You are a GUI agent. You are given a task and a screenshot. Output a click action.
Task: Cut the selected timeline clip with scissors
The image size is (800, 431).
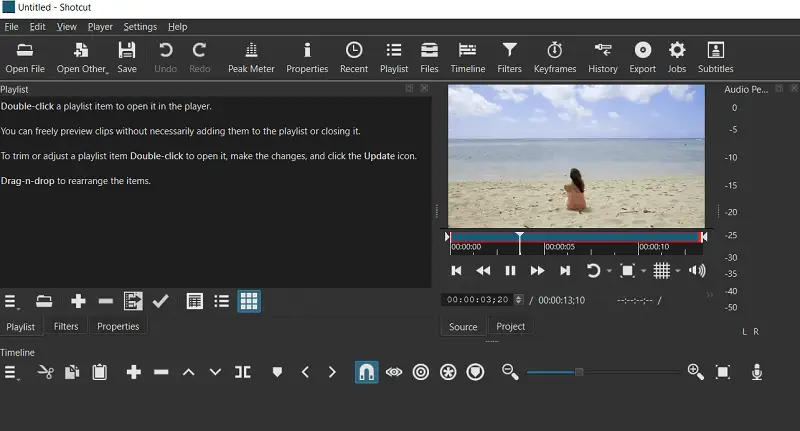45,372
